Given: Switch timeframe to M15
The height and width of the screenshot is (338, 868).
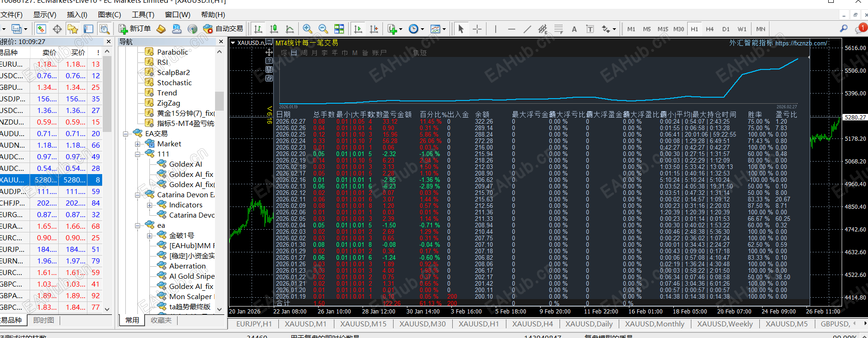Looking at the screenshot, I should click(x=663, y=29).
